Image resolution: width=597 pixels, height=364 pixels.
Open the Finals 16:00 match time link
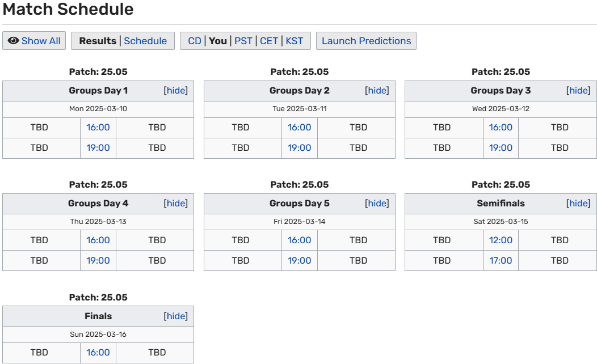(x=98, y=353)
